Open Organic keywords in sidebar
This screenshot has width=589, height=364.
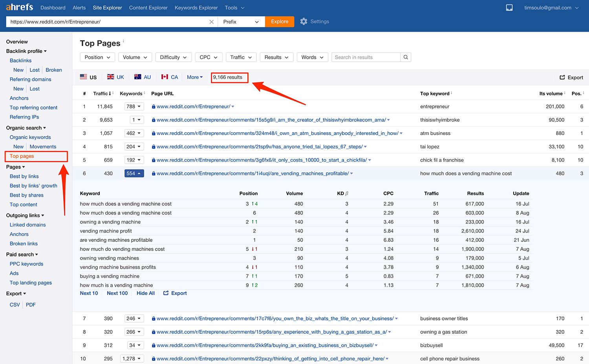30,137
